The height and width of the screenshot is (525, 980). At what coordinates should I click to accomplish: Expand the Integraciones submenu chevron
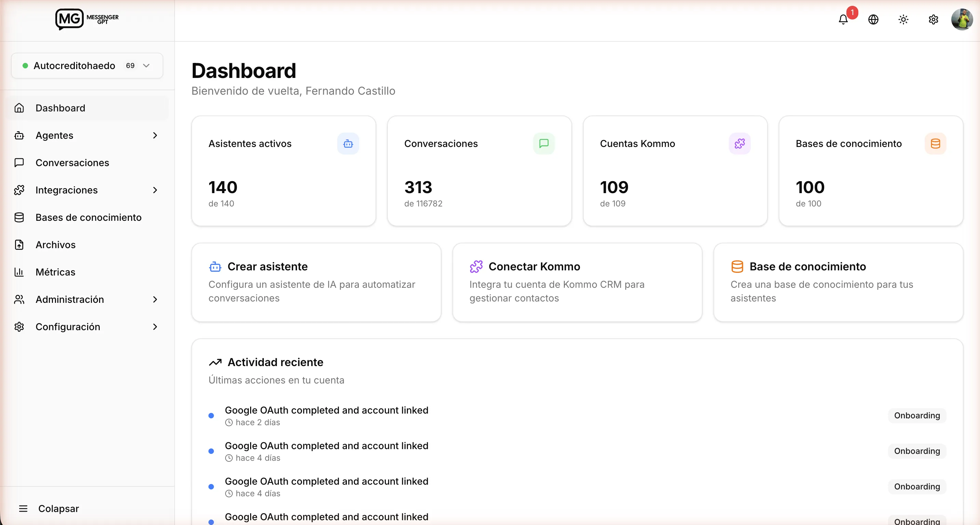click(x=155, y=190)
